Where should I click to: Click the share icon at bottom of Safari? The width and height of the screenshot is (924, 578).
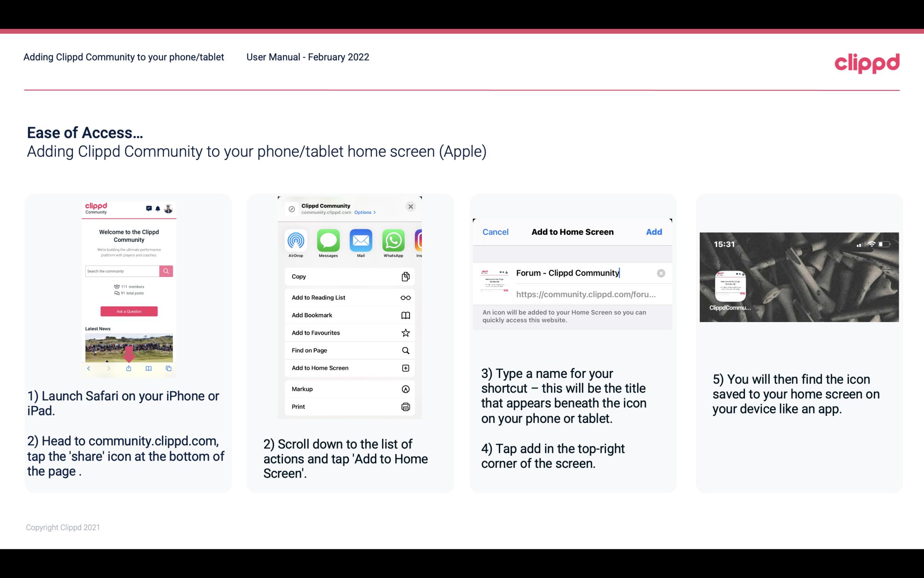[x=128, y=368]
